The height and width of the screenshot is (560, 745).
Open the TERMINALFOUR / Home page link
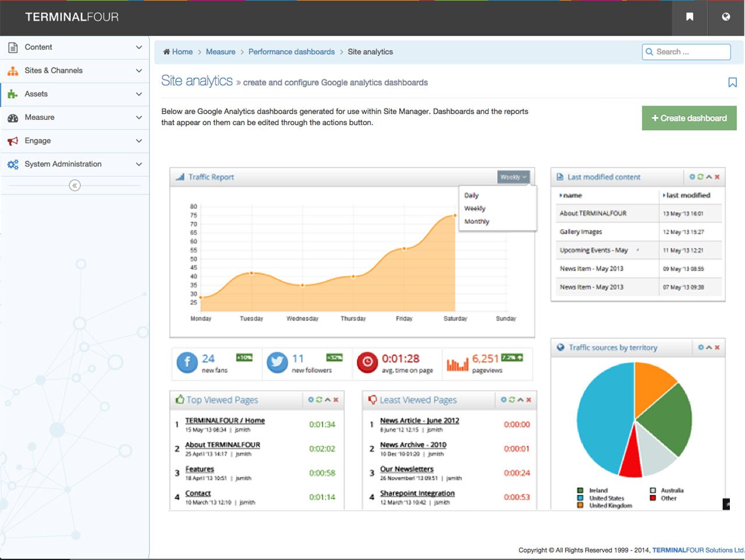click(x=225, y=420)
